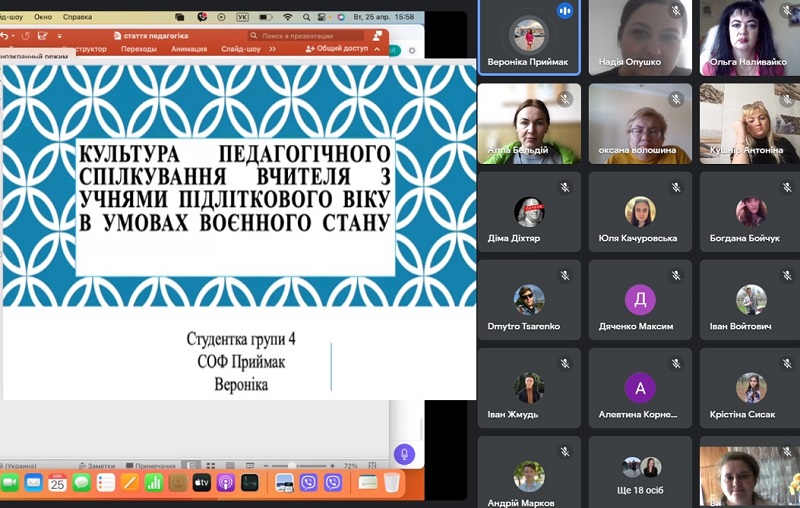800x508 pixels.
Task: Select оксана волошина's video tile
Action: click(640, 124)
